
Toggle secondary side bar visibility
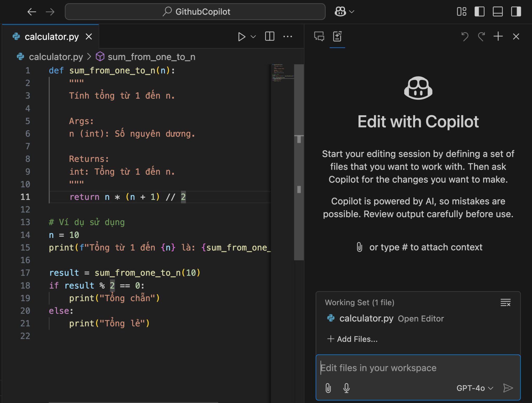516,12
